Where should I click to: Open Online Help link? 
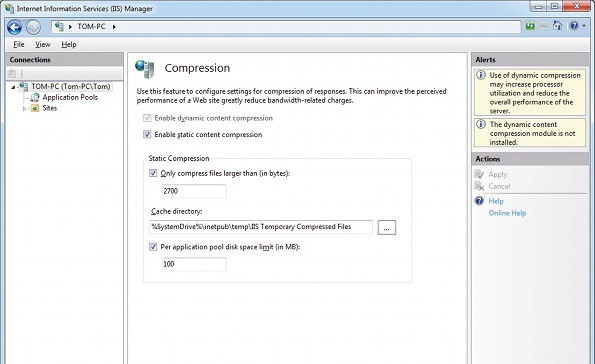coord(507,213)
